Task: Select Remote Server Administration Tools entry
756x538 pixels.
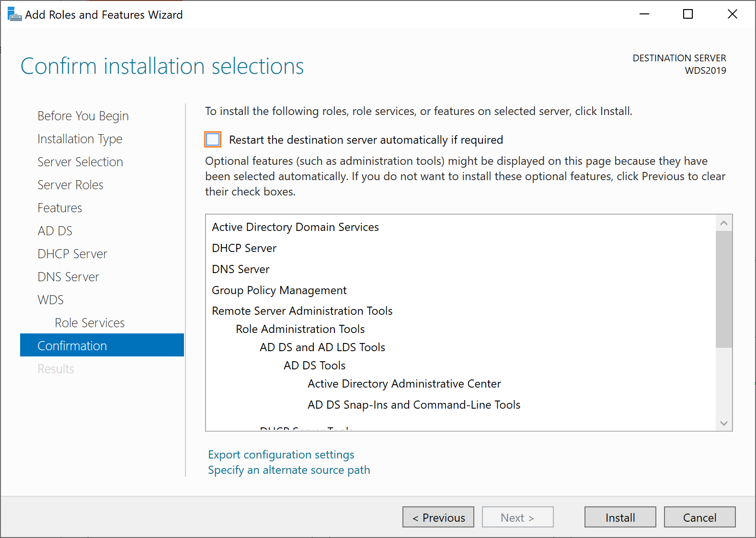Action: pos(302,311)
